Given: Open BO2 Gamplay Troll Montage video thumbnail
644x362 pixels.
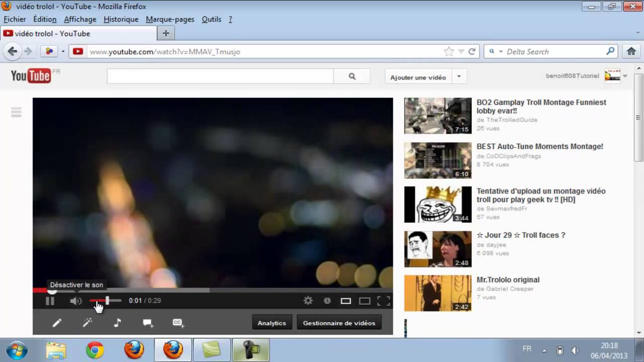Looking at the screenshot, I should [438, 116].
